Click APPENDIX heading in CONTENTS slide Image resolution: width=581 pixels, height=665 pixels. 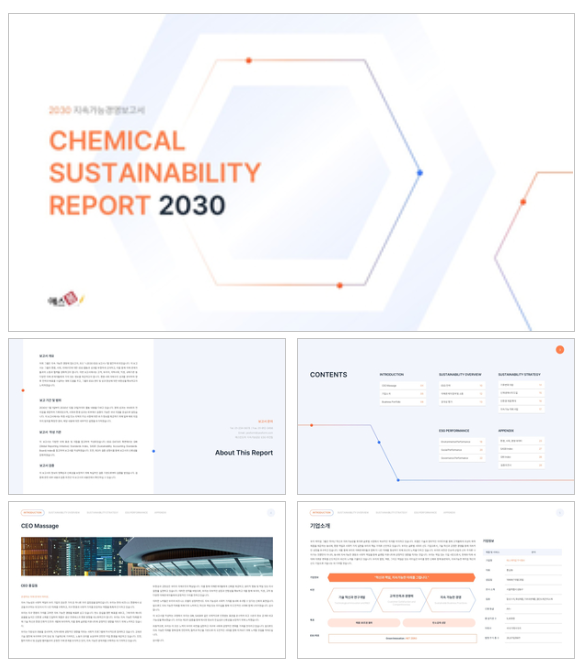(x=506, y=430)
